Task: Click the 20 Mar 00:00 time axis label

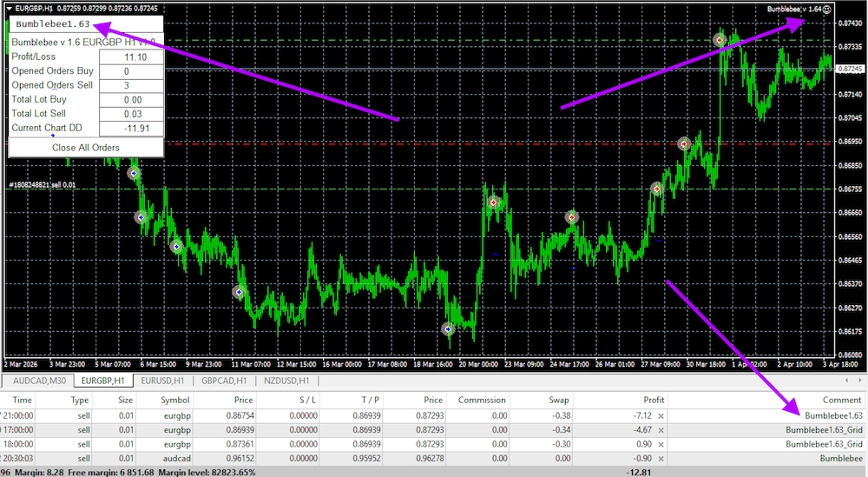Action: click(x=478, y=364)
